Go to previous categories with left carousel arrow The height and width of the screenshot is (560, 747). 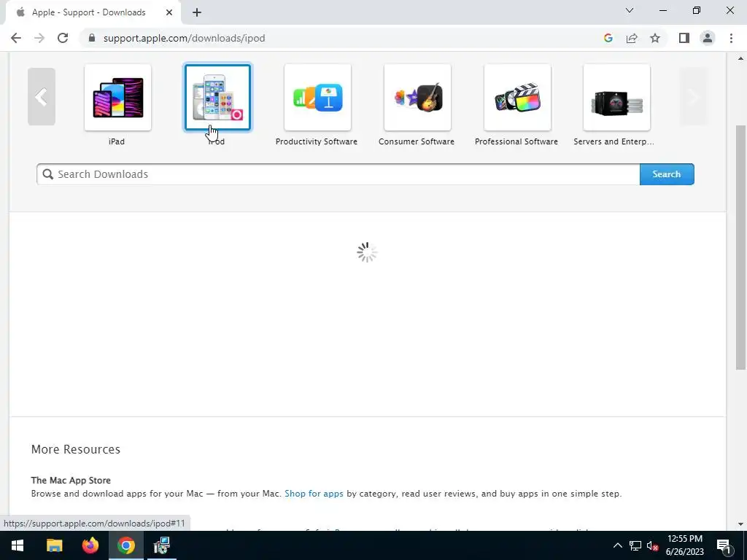pyautogui.click(x=42, y=97)
